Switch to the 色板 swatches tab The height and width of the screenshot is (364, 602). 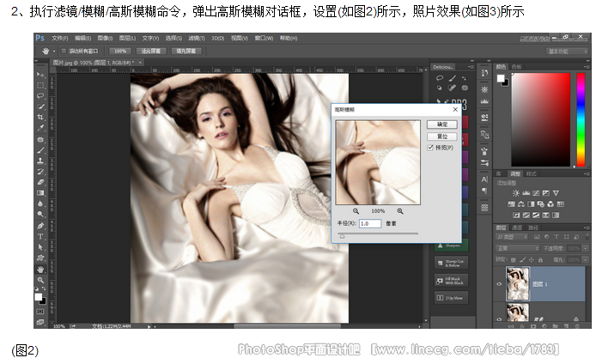[x=516, y=67]
